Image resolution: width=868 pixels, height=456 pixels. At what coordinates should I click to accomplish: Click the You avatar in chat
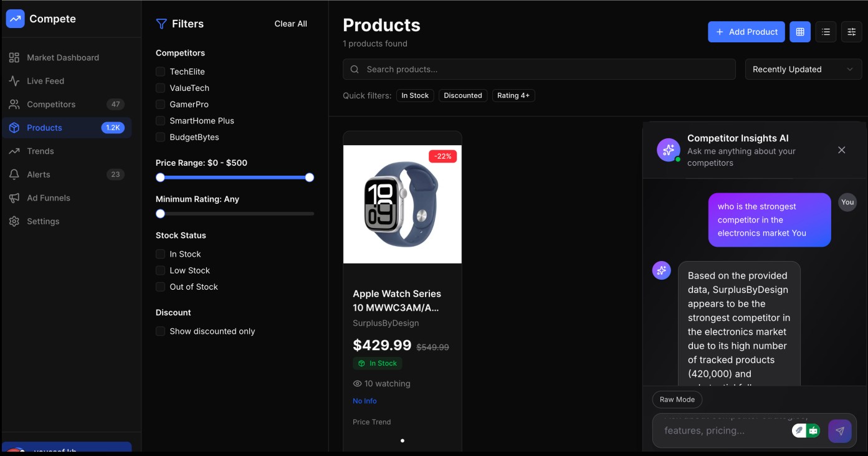[x=847, y=202]
